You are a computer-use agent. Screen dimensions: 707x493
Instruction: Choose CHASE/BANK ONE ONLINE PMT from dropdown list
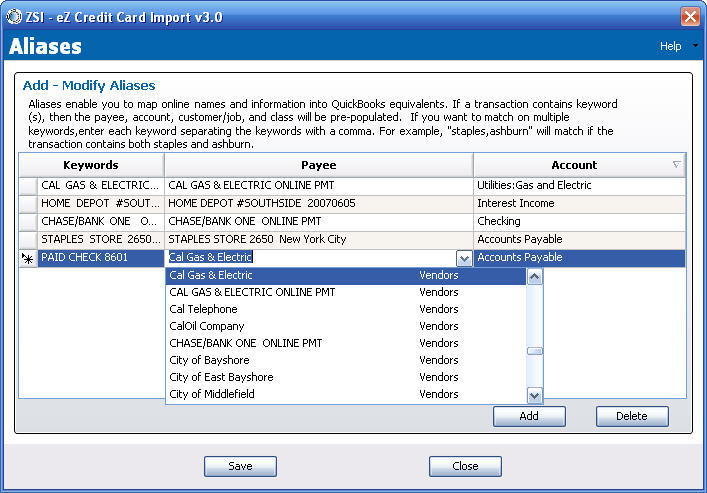click(x=345, y=344)
